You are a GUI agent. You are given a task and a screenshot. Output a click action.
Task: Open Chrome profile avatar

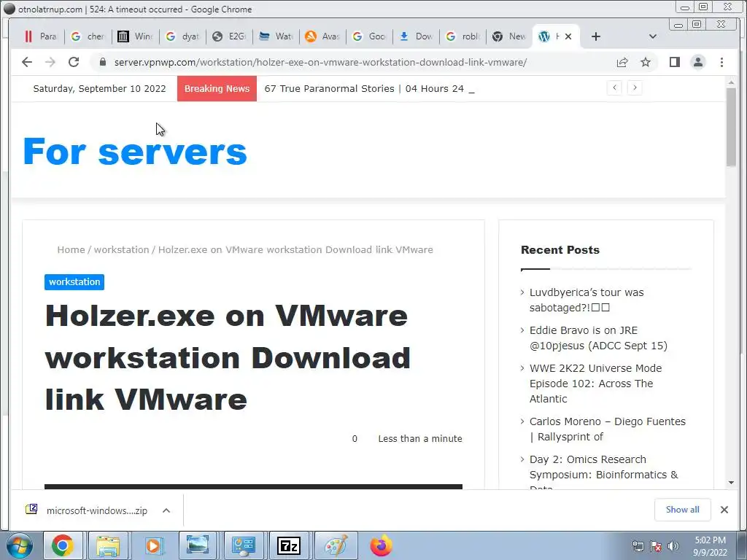pyautogui.click(x=698, y=62)
